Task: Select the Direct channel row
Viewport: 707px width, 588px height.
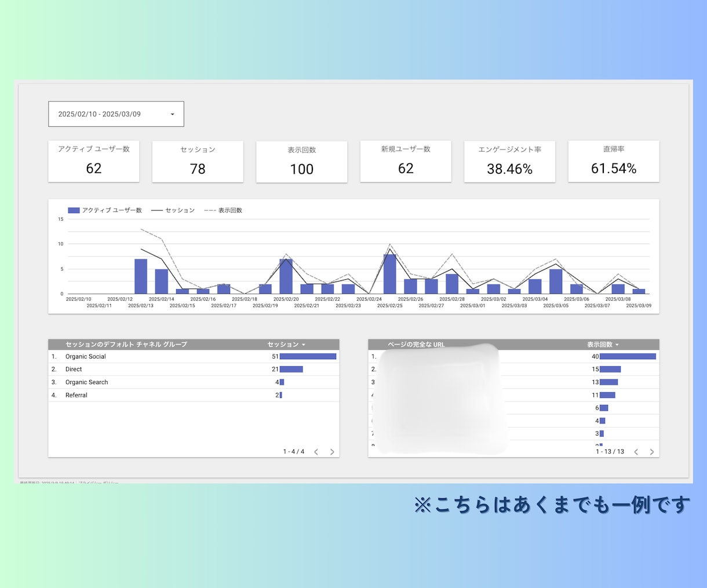Action: pyautogui.click(x=194, y=369)
